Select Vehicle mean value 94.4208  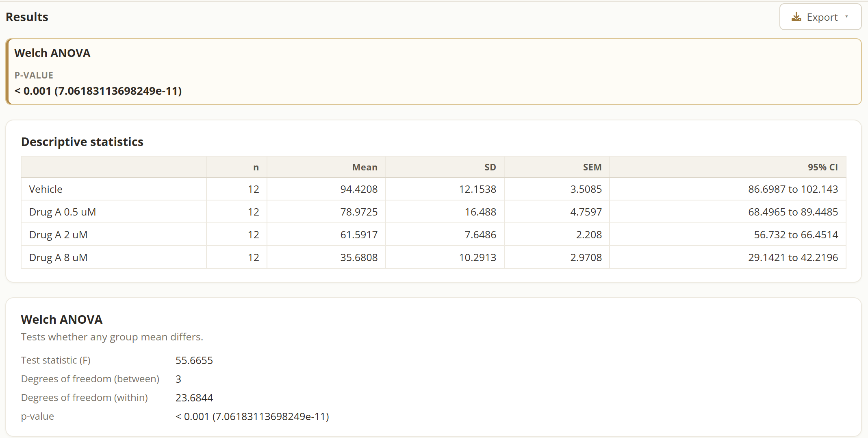(x=359, y=189)
